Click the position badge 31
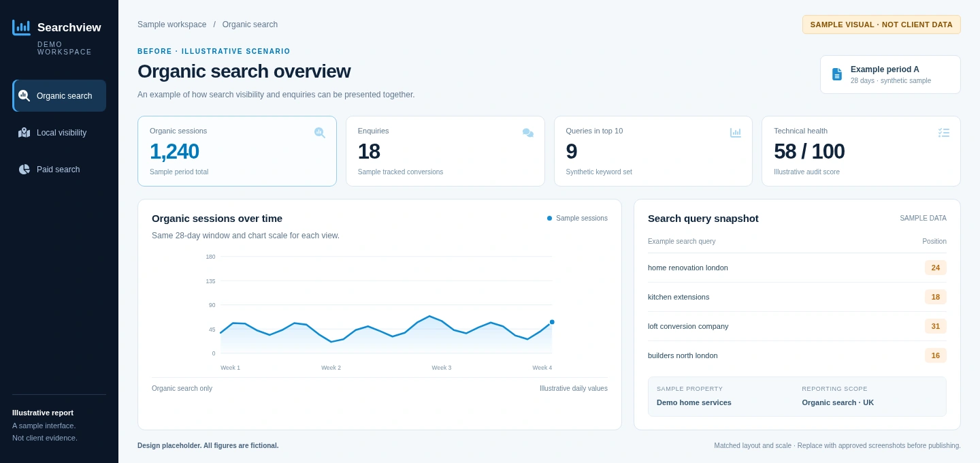980x463 pixels. click(x=936, y=326)
